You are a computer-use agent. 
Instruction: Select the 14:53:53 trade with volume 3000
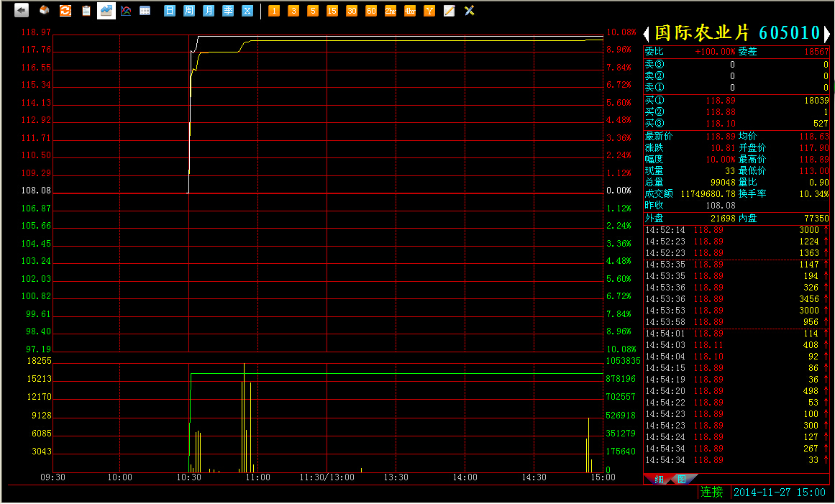[x=736, y=311]
